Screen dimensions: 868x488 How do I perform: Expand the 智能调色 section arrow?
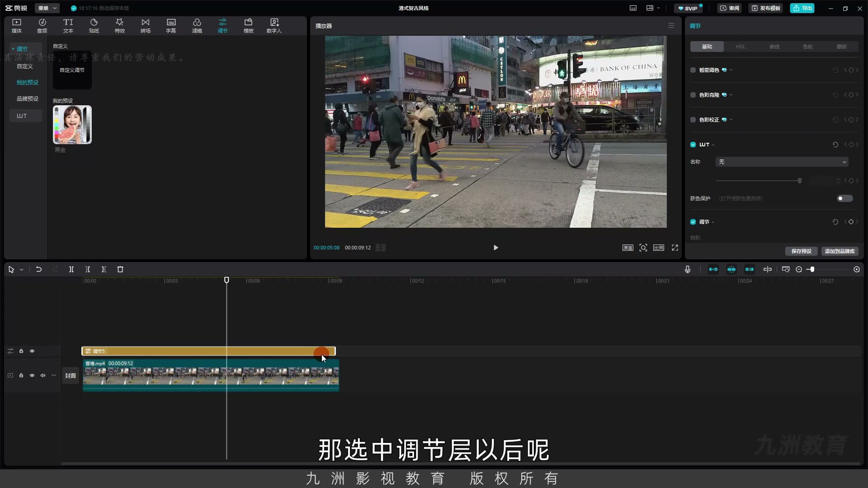[x=731, y=70]
